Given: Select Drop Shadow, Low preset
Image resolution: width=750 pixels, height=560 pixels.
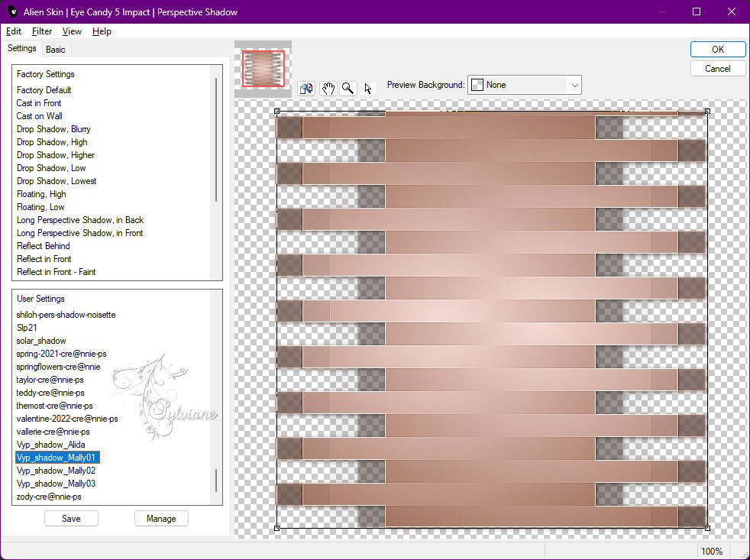Looking at the screenshot, I should point(51,167).
